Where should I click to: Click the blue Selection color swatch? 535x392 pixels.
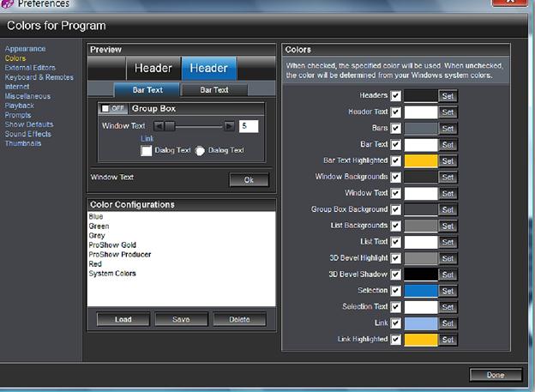coord(421,291)
